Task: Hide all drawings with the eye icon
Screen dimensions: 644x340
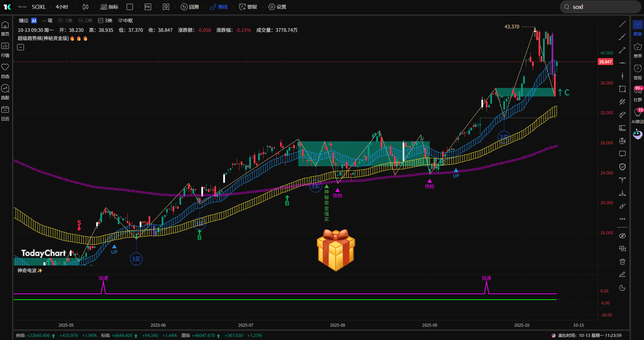Action: [x=622, y=235]
